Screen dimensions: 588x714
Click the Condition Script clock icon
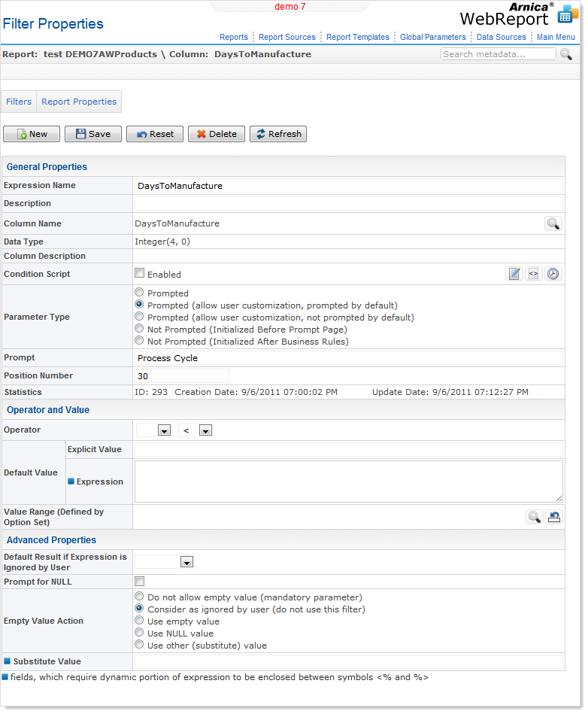[x=553, y=274]
